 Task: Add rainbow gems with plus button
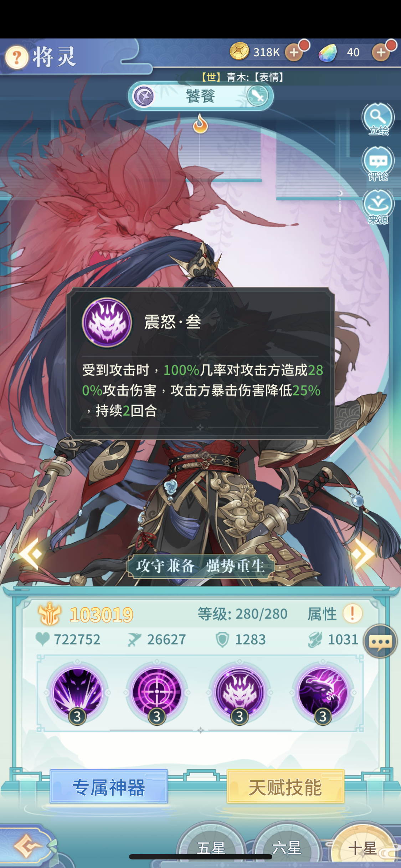click(381, 52)
